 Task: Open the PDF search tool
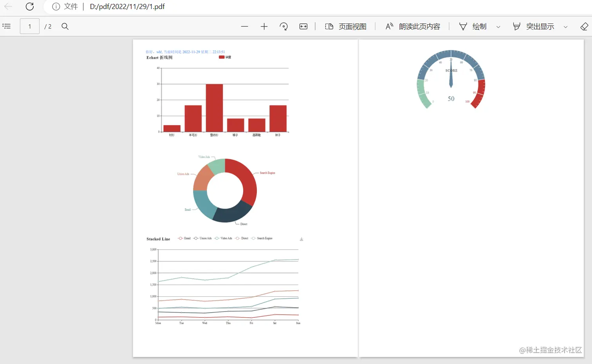(65, 26)
